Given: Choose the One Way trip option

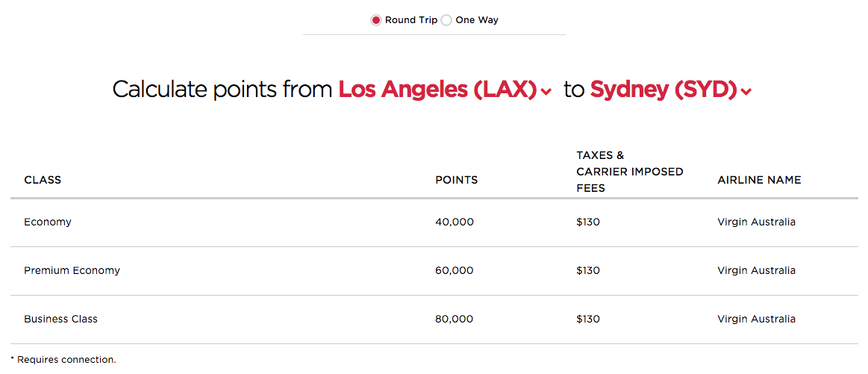Looking at the screenshot, I should tap(447, 20).
